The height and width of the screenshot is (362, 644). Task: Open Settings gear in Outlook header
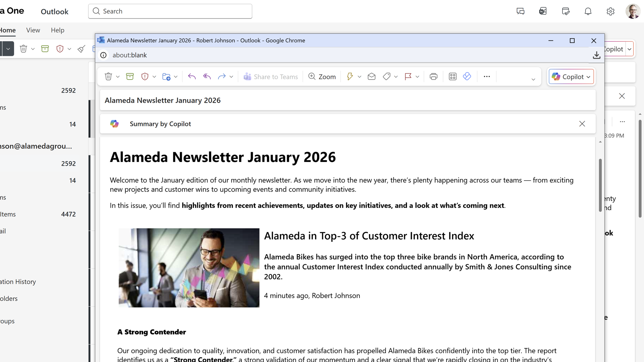(611, 11)
